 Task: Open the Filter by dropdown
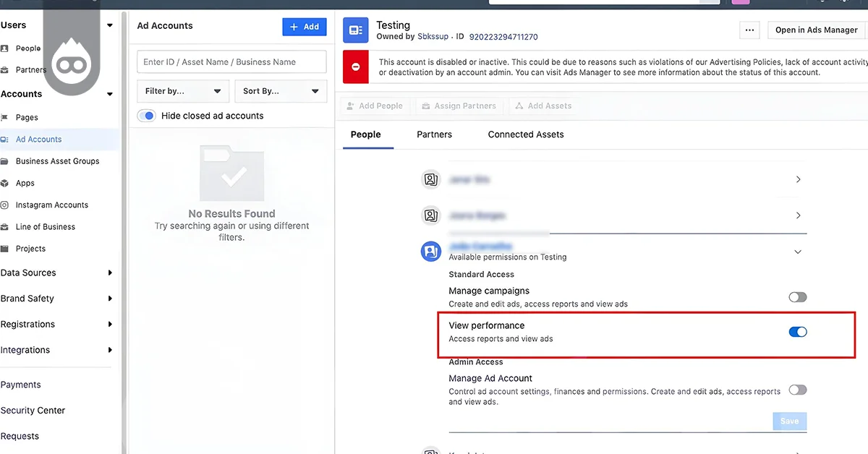pyautogui.click(x=182, y=90)
